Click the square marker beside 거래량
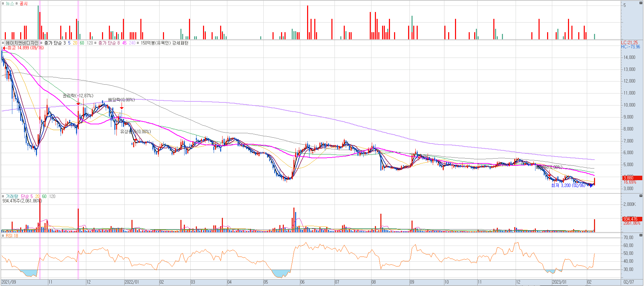This screenshot has width=644, height=286. click(3, 196)
